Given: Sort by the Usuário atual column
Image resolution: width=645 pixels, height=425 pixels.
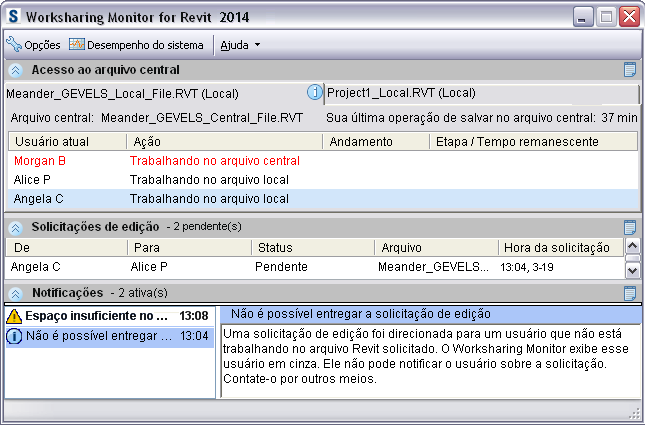Looking at the screenshot, I should pyautogui.click(x=67, y=142).
